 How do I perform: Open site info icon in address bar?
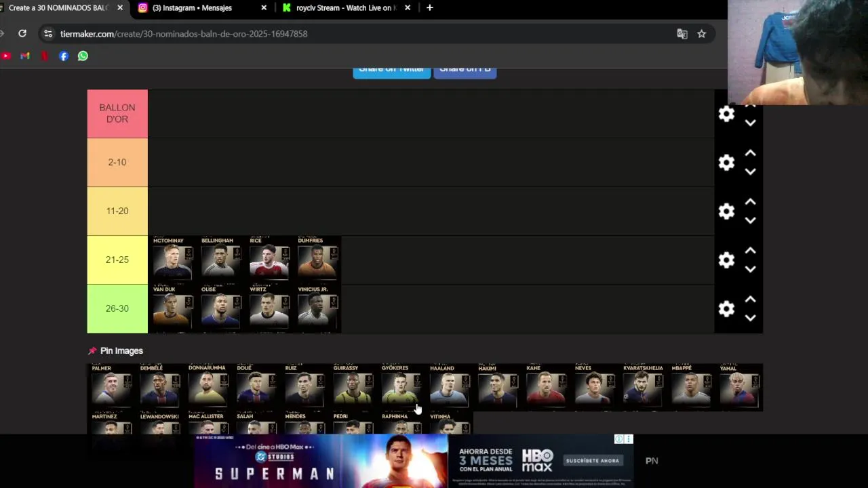pyautogui.click(x=47, y=34)
